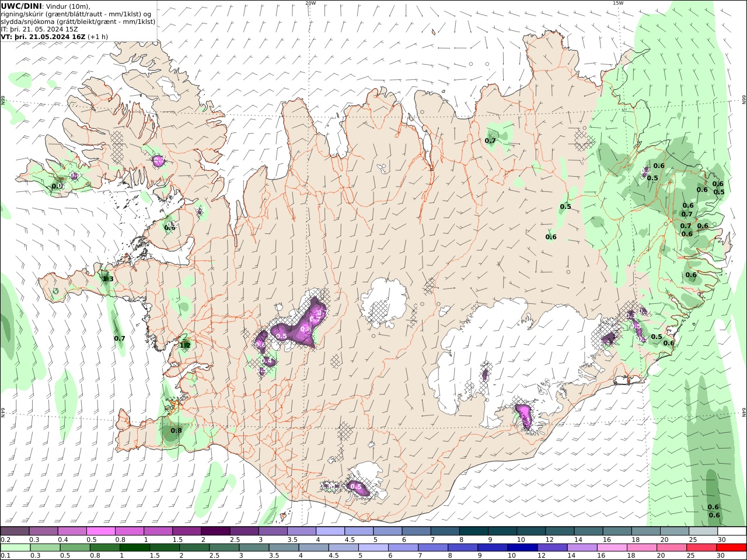Select the red-pink 25 rain legend swatch
Viewport: 747px width, 560px height.
(x=701, y=548)
